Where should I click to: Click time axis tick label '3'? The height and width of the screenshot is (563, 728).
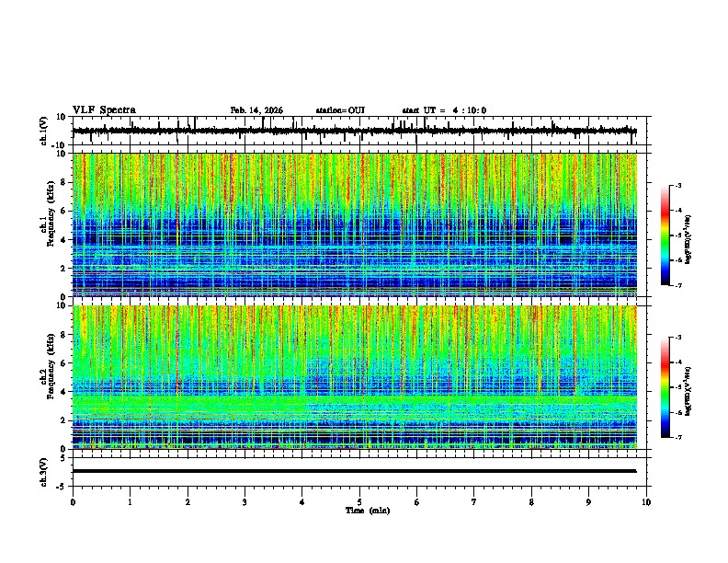[245, 502]
